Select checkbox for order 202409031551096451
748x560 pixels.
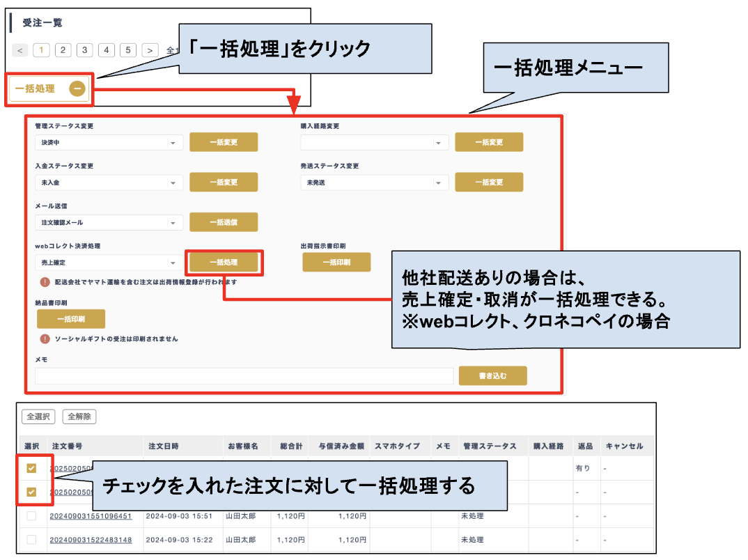pyautogui.click(x=31, y=516)
